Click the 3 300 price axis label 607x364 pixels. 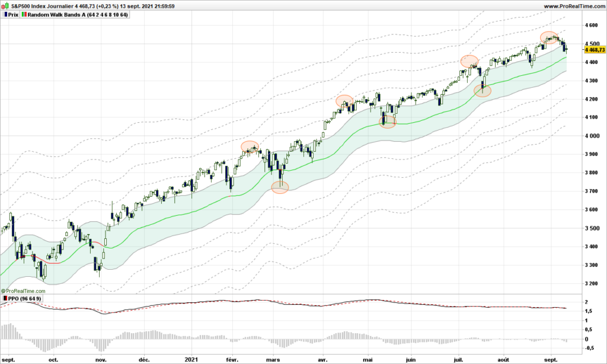coord(592,265)
